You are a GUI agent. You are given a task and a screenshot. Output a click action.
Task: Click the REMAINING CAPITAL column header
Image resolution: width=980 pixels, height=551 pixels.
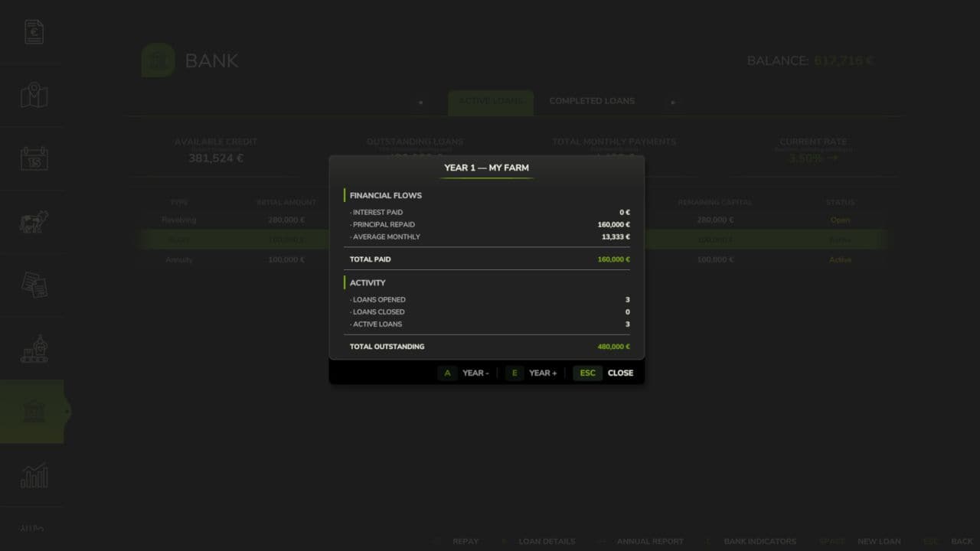(x=715, y=202)
